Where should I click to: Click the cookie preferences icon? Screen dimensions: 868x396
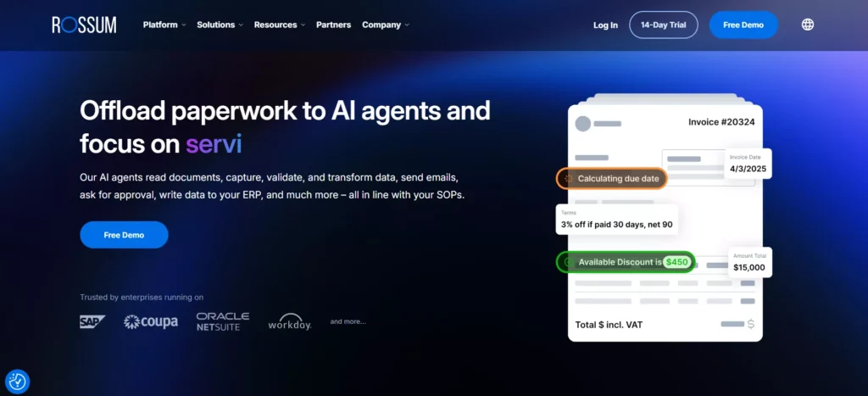(17, 382)
